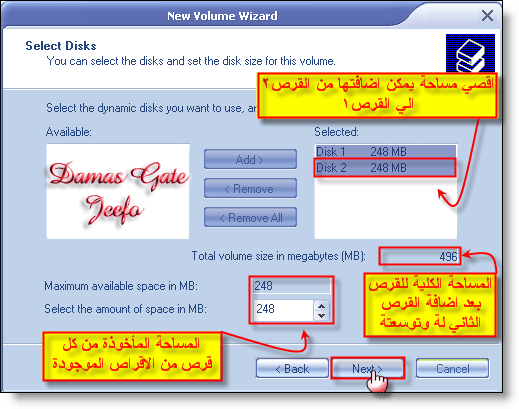Click the Maximum available space field
519x409 pixels.
click(x=292, y=286)
